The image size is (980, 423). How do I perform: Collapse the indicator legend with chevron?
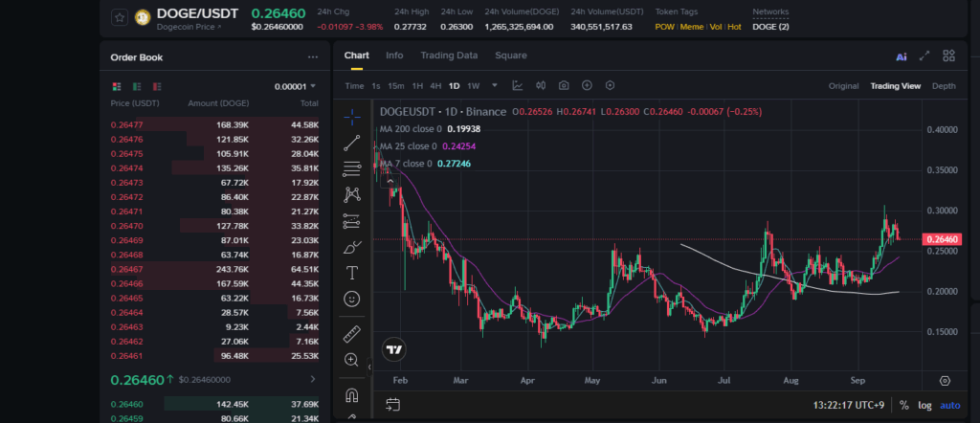click(x=390, y=182)
